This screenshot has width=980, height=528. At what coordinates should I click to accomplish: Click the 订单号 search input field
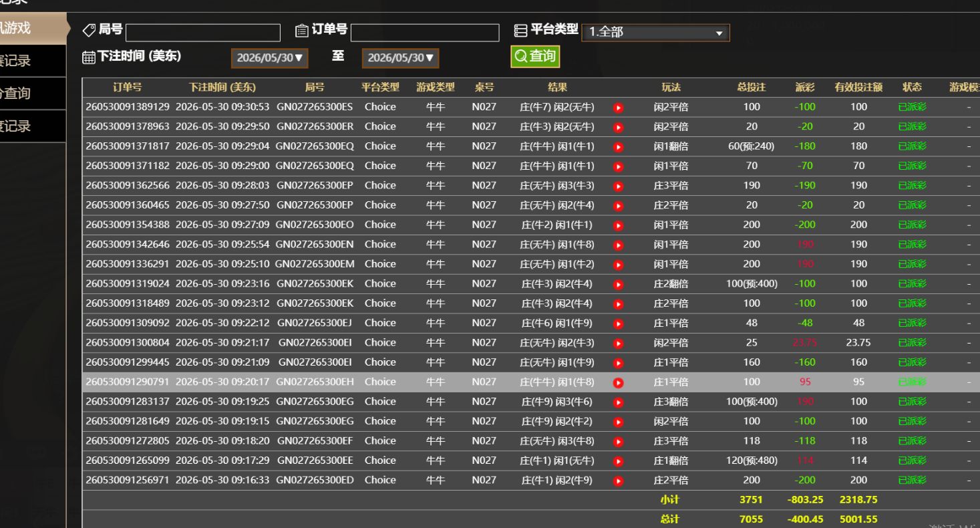click(425, 33)
